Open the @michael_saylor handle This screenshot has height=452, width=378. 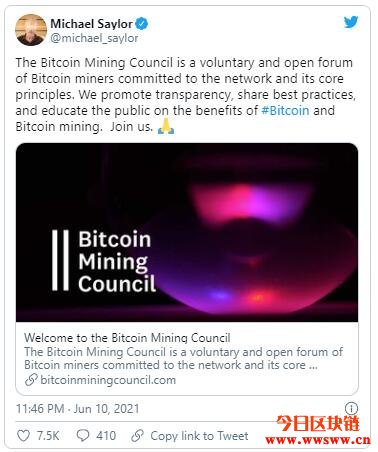(94, 38)
